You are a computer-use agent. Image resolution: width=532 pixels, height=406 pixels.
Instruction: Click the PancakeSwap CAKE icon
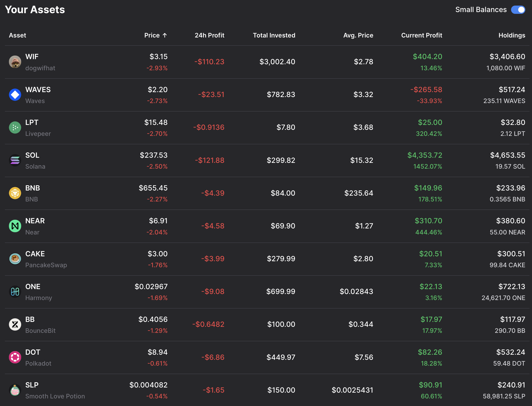pos(15,259)
